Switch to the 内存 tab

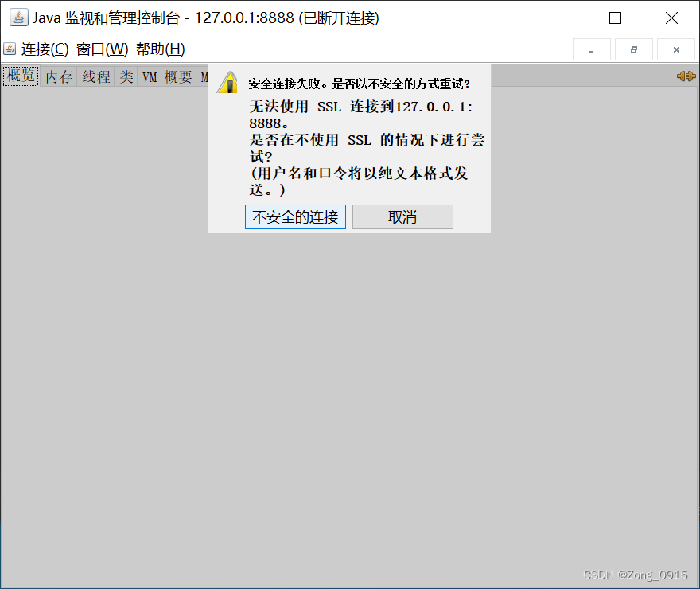60,76
